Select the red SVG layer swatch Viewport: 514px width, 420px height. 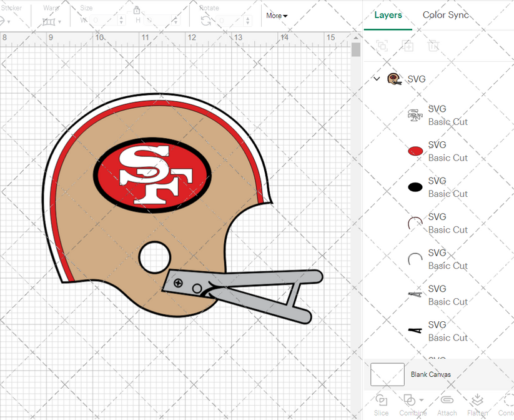(415, 151)
